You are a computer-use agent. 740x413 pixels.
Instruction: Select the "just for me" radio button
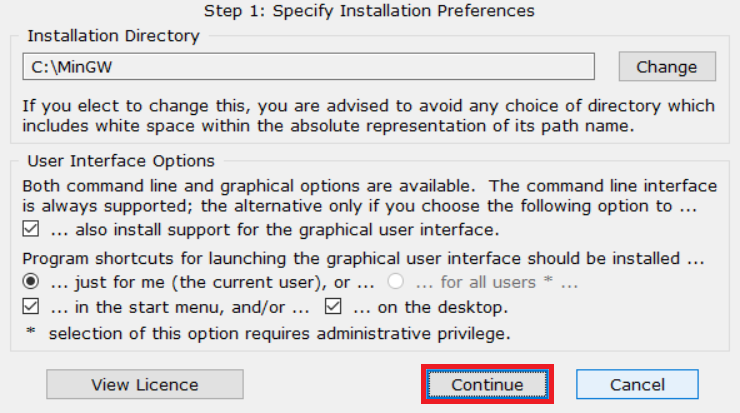[30, 282]
